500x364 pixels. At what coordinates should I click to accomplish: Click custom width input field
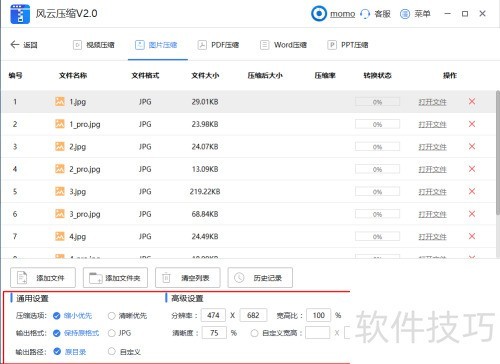click(318, 333)
